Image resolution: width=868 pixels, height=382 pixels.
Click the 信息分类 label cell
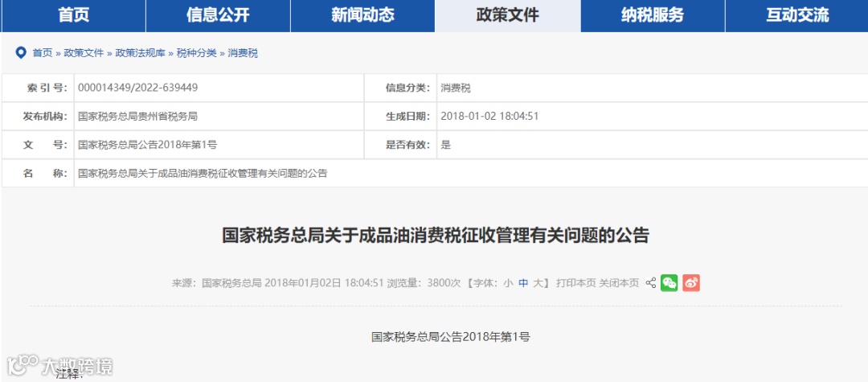coord(400,88)
